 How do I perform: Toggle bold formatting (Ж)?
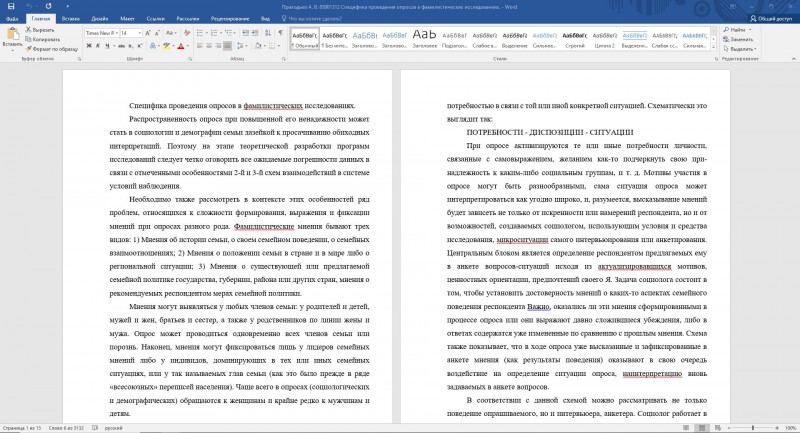tap(89, 46)
